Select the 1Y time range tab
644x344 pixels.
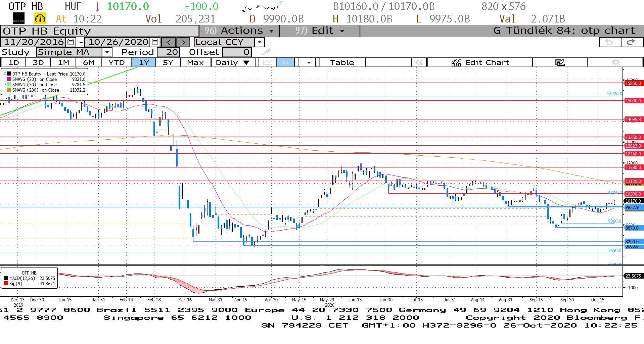coord(144,62)
